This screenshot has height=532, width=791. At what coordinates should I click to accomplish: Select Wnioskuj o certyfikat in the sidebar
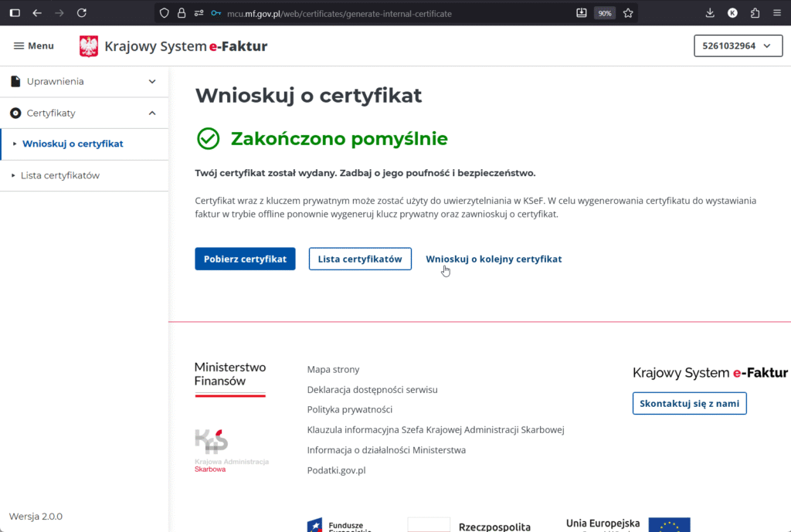click(73, 144)
